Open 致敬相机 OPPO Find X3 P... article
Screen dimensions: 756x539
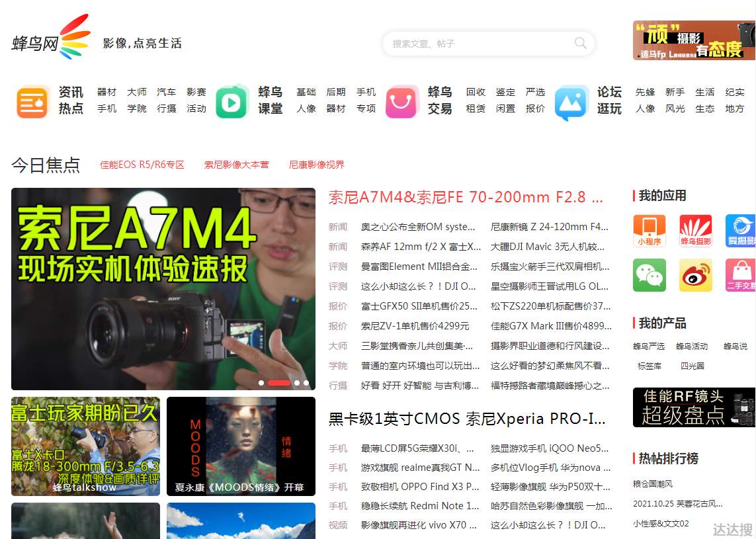pos(420,487)
